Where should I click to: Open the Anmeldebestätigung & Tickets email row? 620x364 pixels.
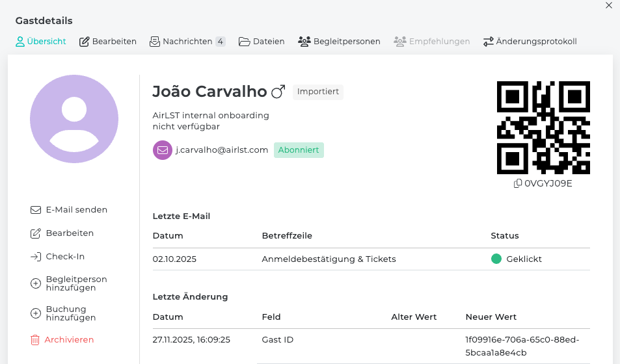point(329,259)
